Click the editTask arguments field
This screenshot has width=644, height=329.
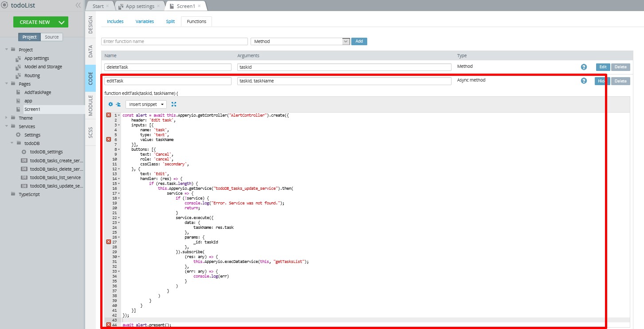click(x=344, y=81)
